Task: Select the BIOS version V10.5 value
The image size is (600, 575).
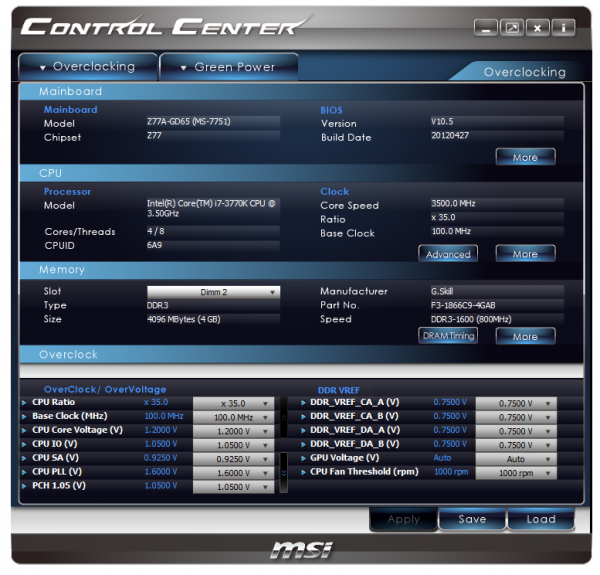Action: point(497,122)
